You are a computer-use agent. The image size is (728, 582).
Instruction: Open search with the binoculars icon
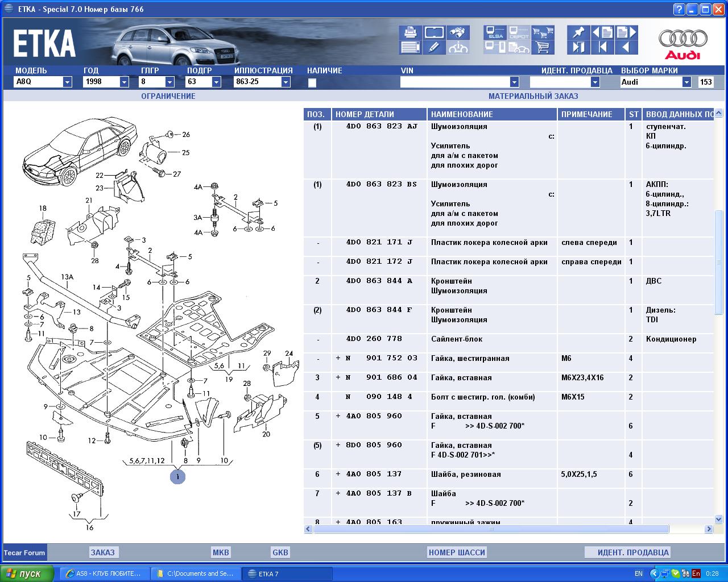coord(458,32)
